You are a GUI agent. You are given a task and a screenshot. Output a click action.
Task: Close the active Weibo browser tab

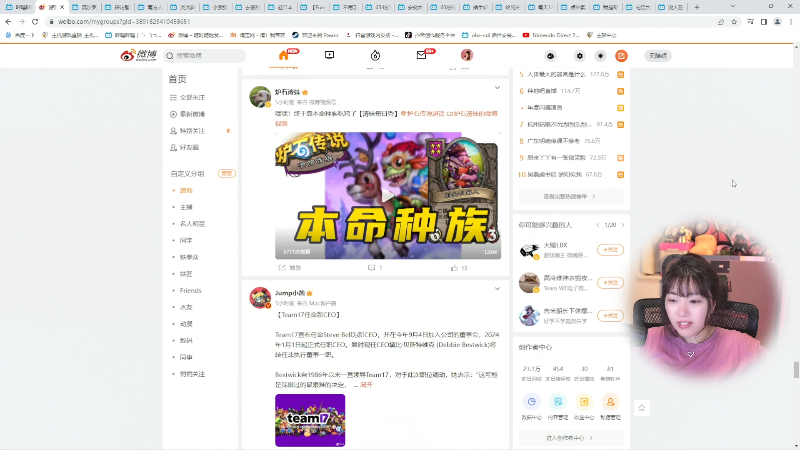pos(62,7)
